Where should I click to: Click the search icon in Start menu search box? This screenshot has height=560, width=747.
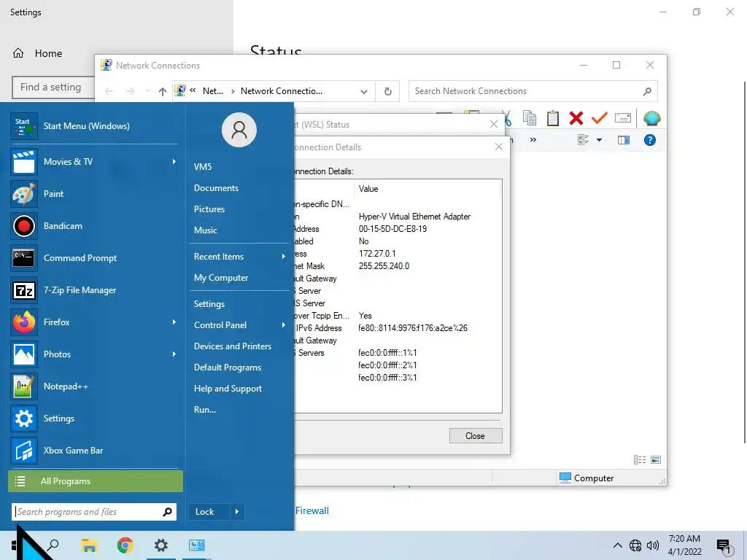click(167, 512)
